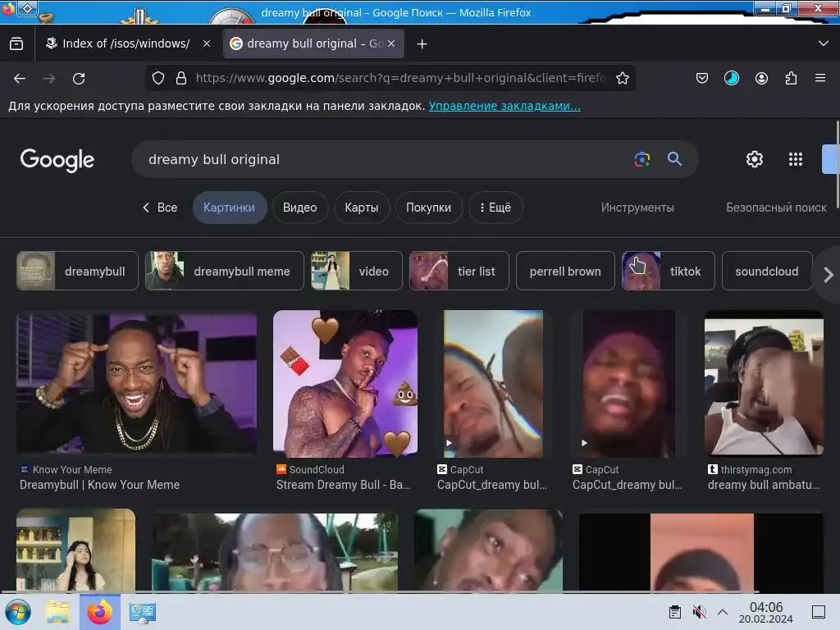The image size is (840, 630).
Task: Open the computer monitor taskbar icon
Action: point(143,612)
